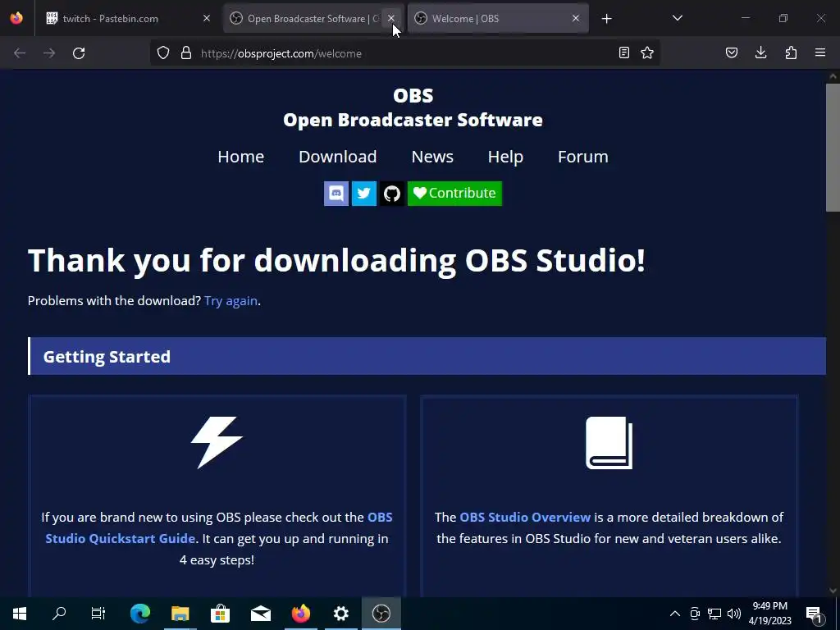
Task: Open the News nav item
Action: [x=432, y=157]
